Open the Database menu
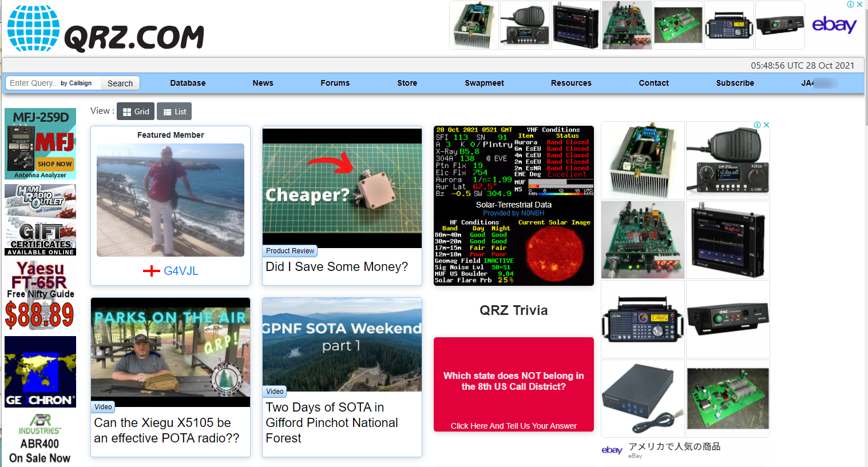868x467 pixels. [188, 83]
